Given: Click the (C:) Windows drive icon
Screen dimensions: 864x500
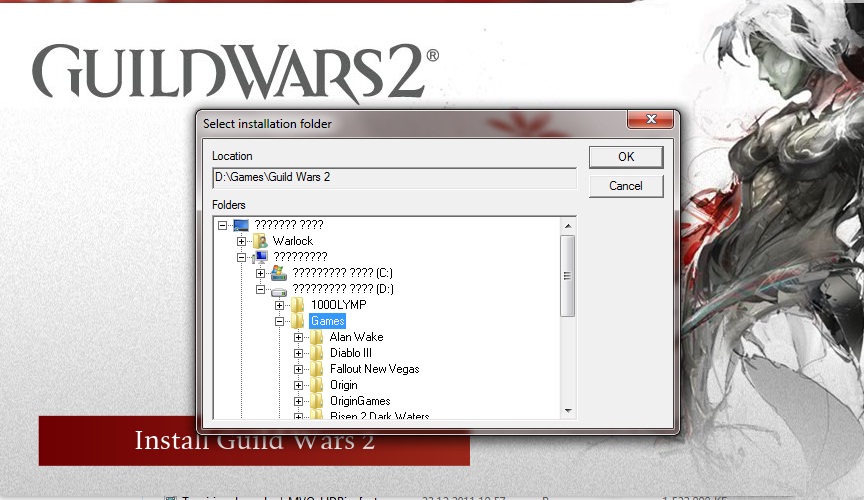Looking at the screenshot, I should pyautogui.click(x=279, y=273).
